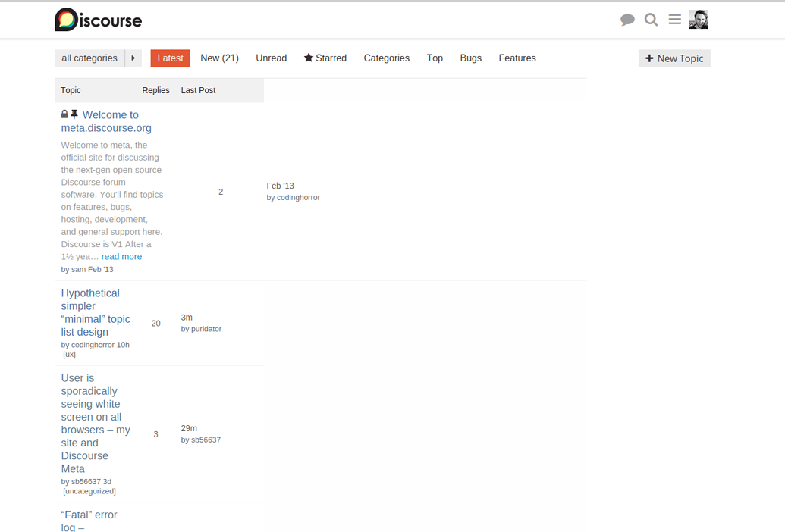785x532 pixels.
Task: Open the Starred tab
Action: [325, 58]
